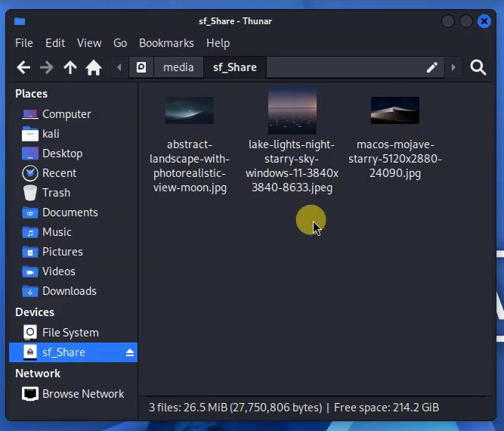Viewport: 504px width, 431px height.
Task: Click the Trash bin icon
Action: [x=30, y=193]
